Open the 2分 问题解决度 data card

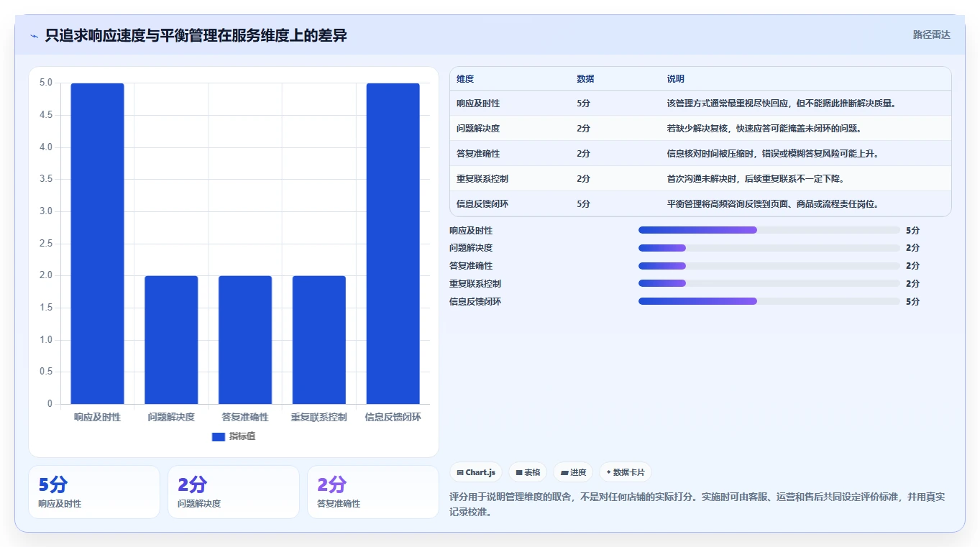point(234,492)
